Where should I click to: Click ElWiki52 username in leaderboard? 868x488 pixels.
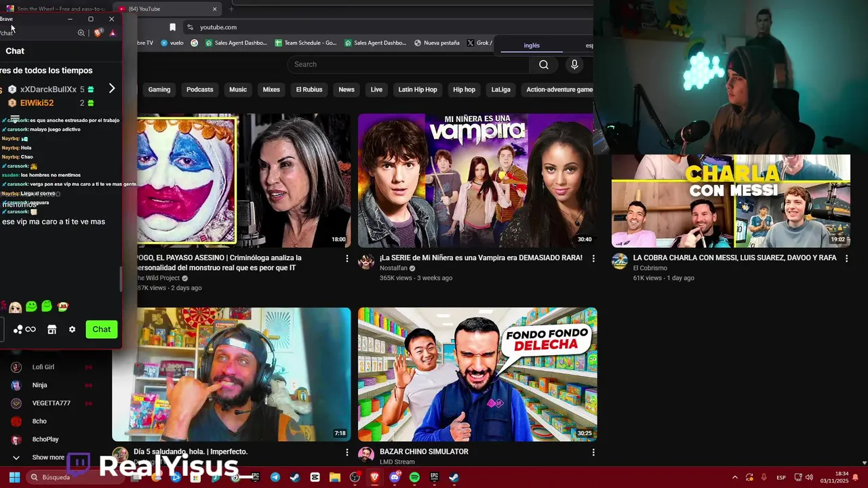[37, 103]
